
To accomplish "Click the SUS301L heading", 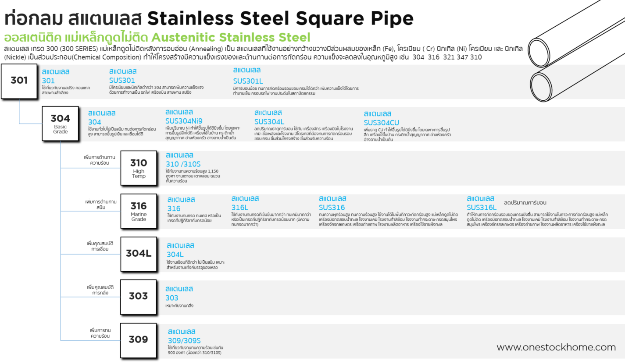I will (248, 81).
